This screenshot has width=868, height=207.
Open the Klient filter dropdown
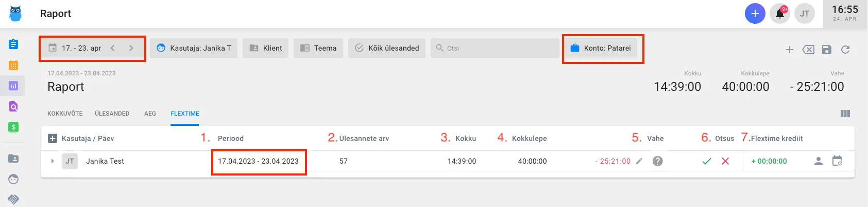[x=266, y=48]
